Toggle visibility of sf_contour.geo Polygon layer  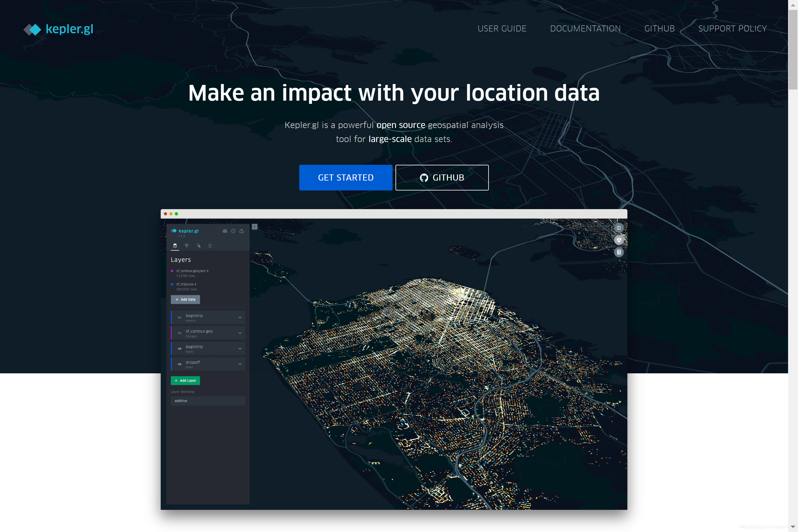pyautogui.click(x=179, y=333)
